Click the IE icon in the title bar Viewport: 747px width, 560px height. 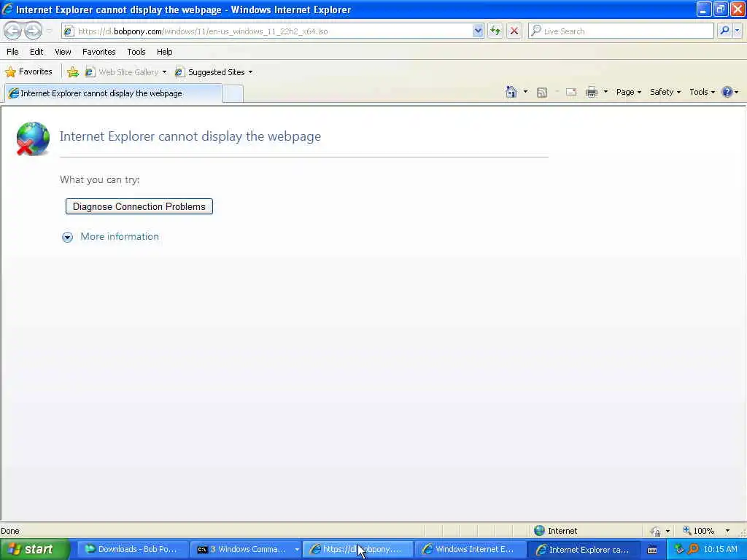pyautogui.click(x=7, y=9)
